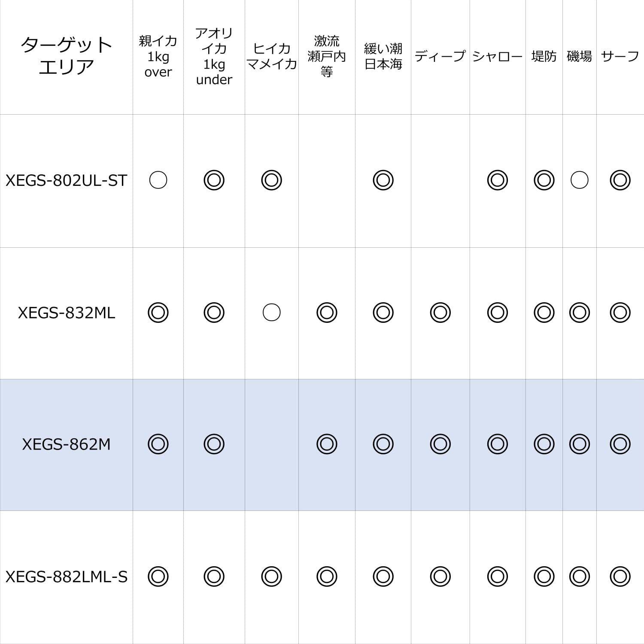Click double circle for XEGS-882LML-S サーフ
Viewport: 644px width, 644px height.
click(x=620, y=577)
